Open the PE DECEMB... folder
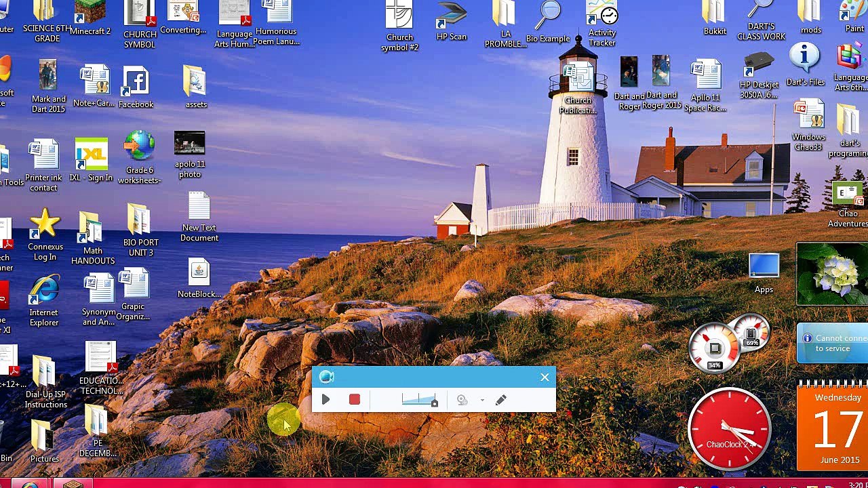 point(97,432)
